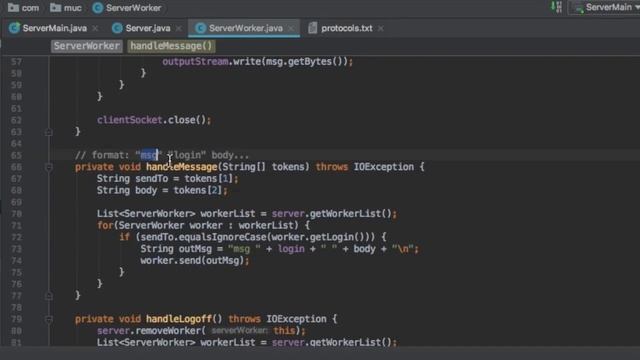Viewport: 640px width, 360px height.
Task: Click the ServerWorker.java class icon
Action: tap(200, 28)
